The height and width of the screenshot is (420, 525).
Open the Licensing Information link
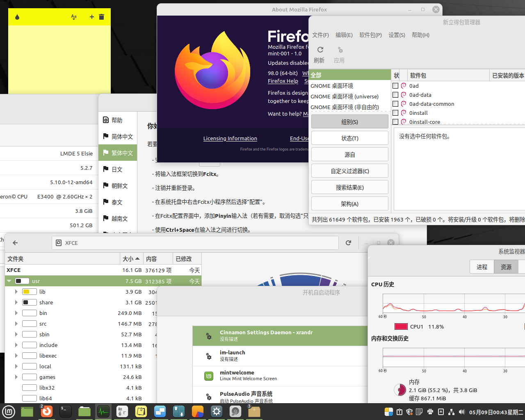(x=230, y=139)
